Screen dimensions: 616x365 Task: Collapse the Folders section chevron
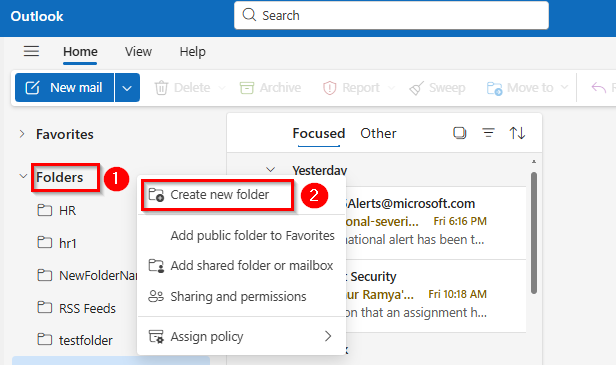(x=23, y=176)
